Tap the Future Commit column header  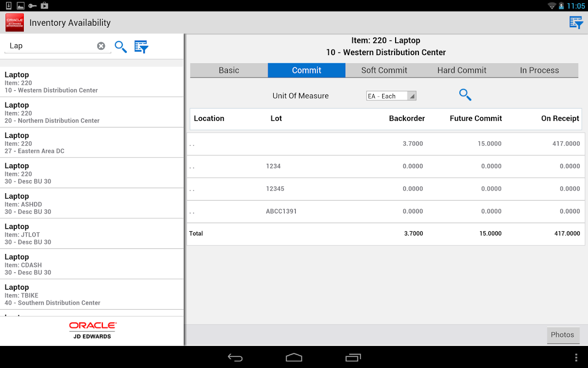click(476, 119)
